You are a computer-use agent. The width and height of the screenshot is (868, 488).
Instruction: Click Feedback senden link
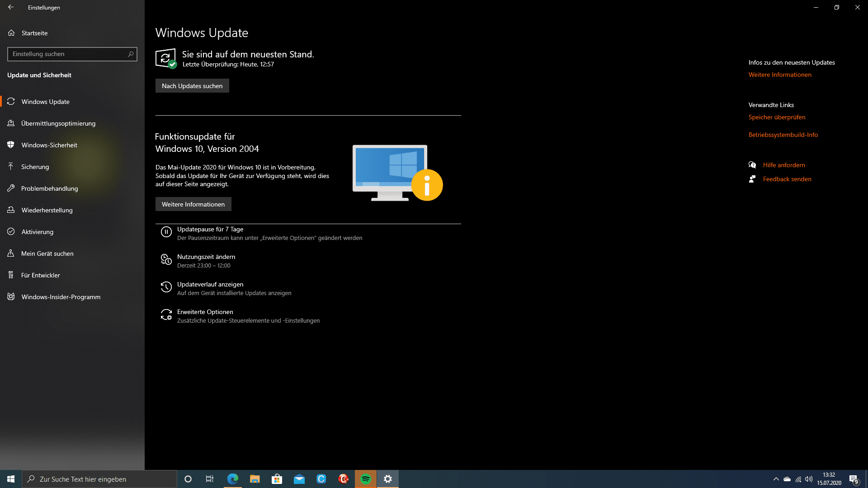(787, 179)
